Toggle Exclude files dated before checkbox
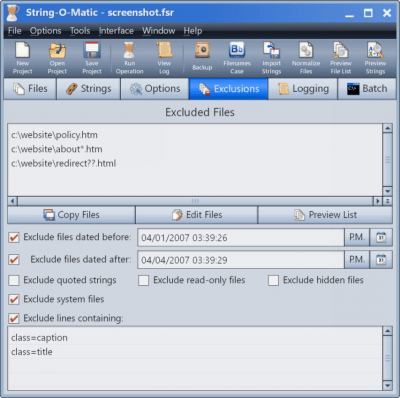Viewport: 400px width, 398px height. 14,238
